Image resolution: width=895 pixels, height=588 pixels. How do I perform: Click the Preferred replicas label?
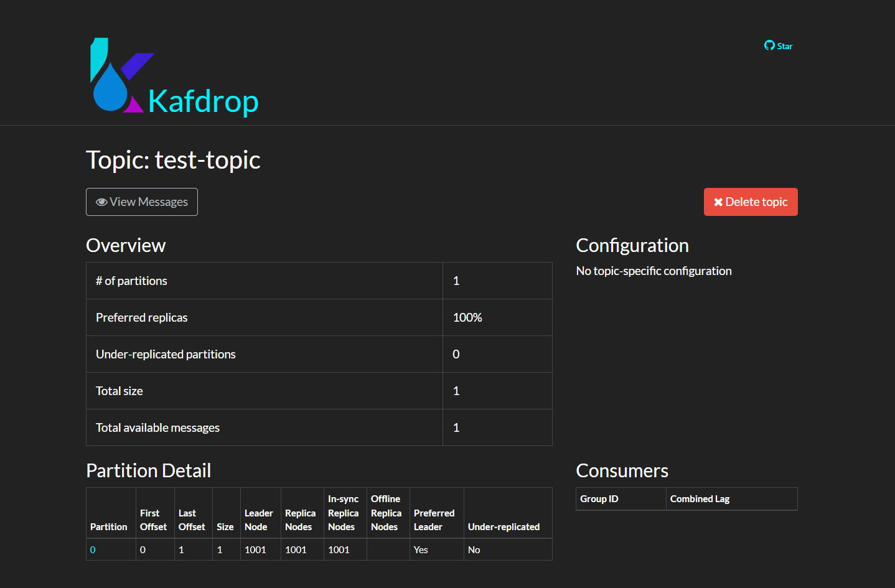point(141,317)
